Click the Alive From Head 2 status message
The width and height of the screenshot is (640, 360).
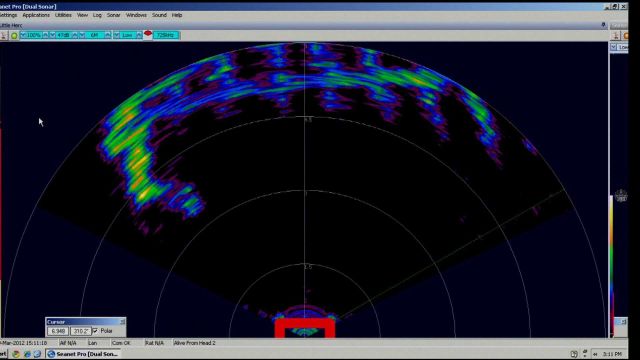[x=195, y=343]
